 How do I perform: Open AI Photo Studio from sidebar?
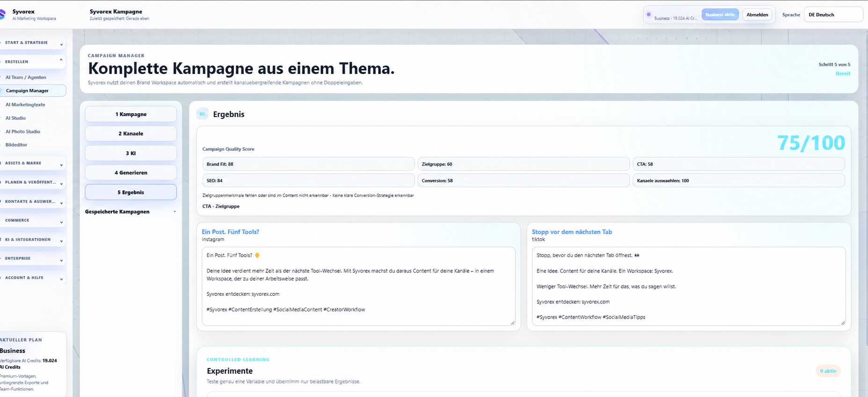click(23, 132)
